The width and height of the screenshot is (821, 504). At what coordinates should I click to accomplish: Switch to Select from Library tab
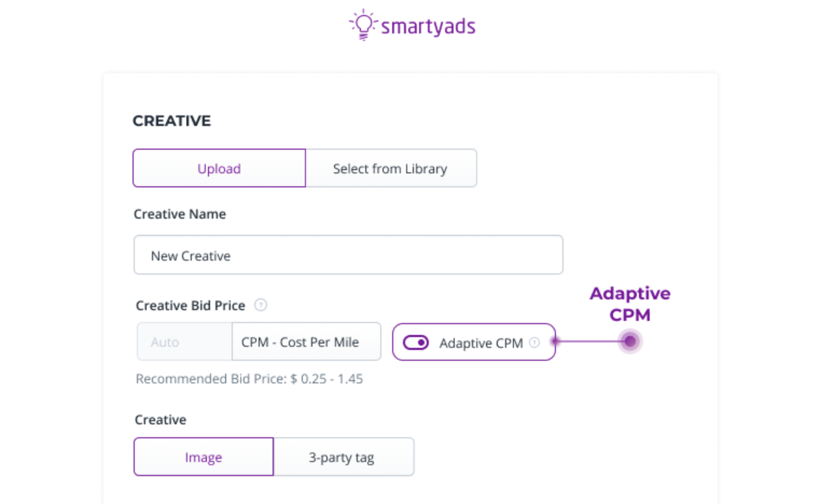coord(390,169)
